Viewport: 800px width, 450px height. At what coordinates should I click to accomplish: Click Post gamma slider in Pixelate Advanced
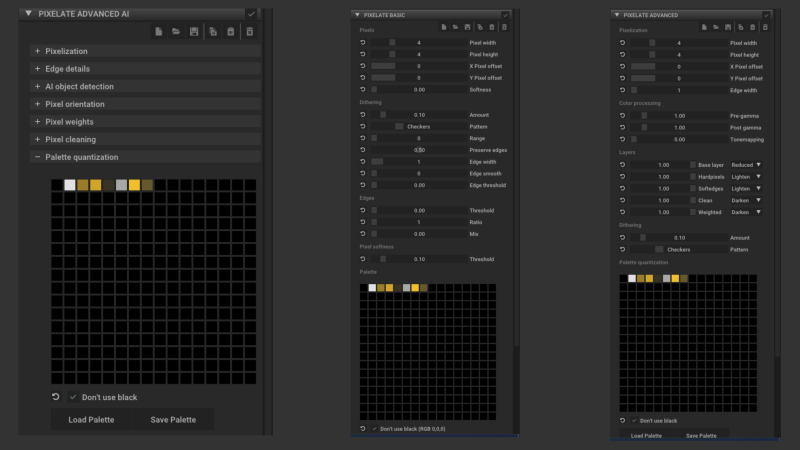click(x=679, y=128)
